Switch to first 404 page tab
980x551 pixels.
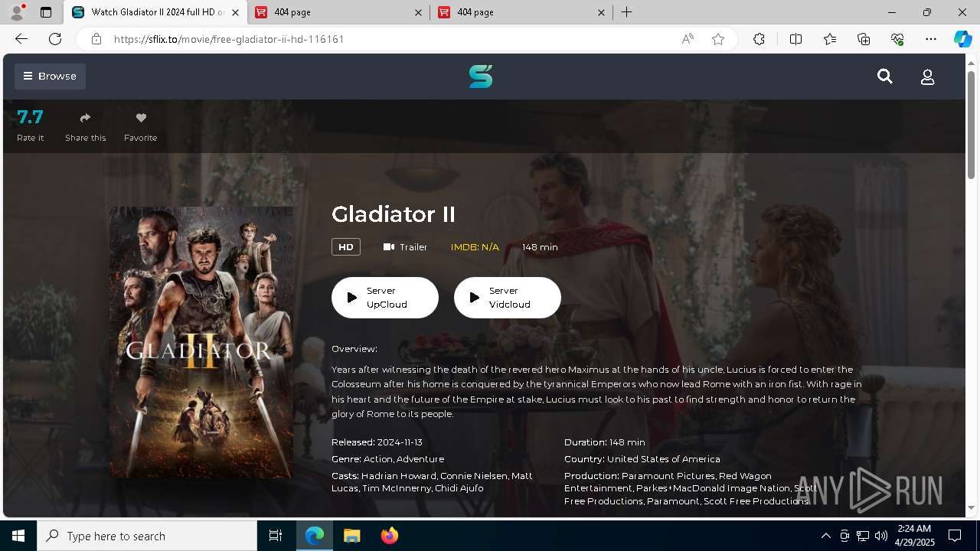click(338, 12)
